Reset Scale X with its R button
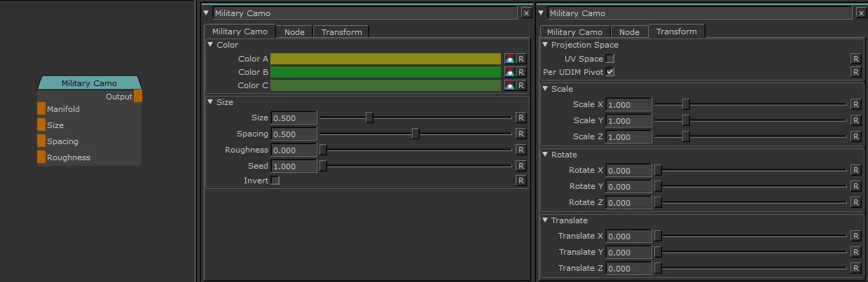 click(x=855, y=104)
